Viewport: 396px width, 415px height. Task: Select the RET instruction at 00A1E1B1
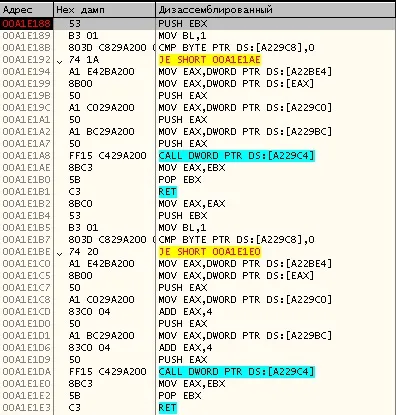167,192
